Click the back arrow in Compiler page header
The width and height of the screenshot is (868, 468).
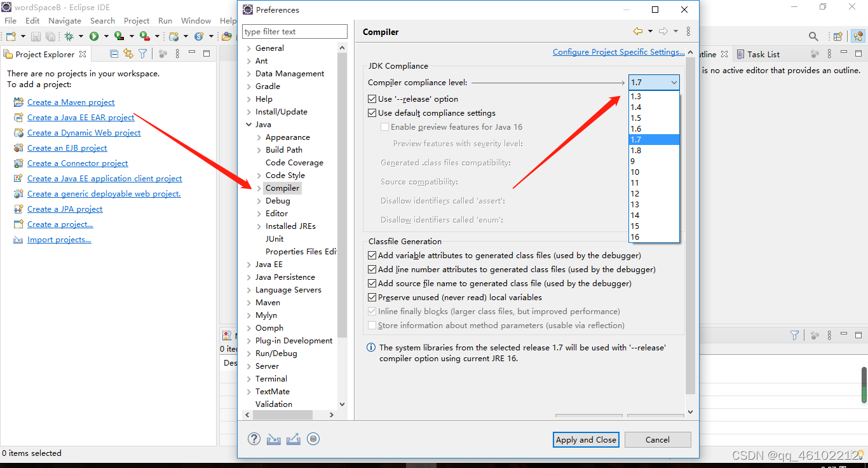[x=638, y=31]
